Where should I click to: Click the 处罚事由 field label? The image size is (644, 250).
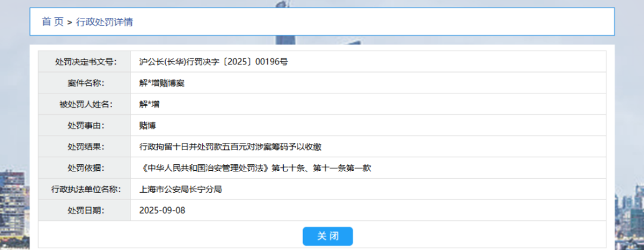pos(85,126)
